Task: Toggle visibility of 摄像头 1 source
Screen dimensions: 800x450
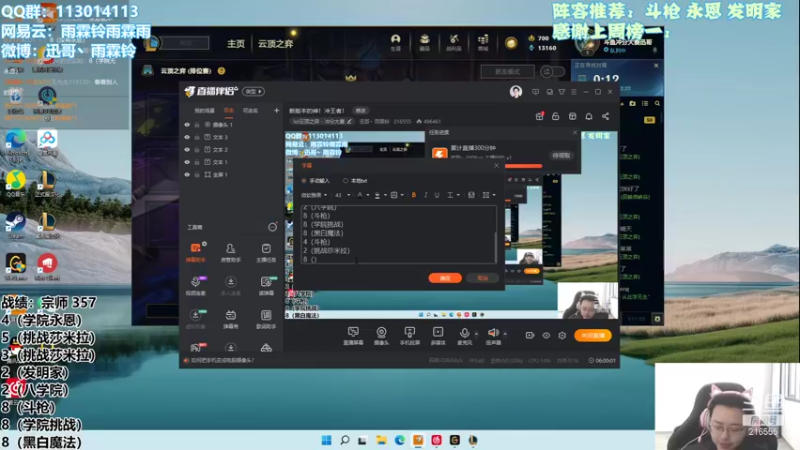Action: tap(187, 124)
